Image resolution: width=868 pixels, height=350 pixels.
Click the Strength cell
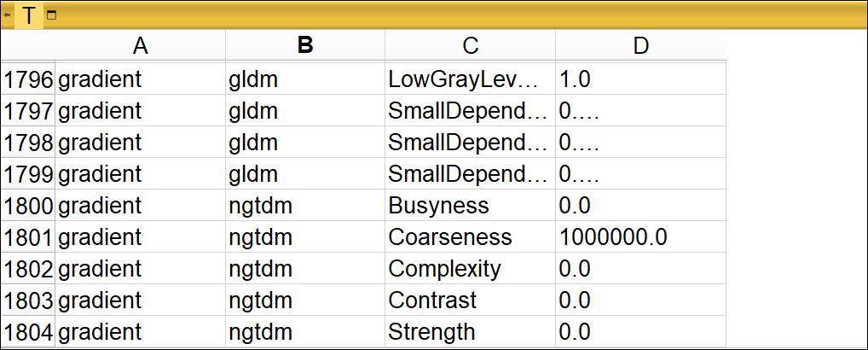(x=470, y=331)
